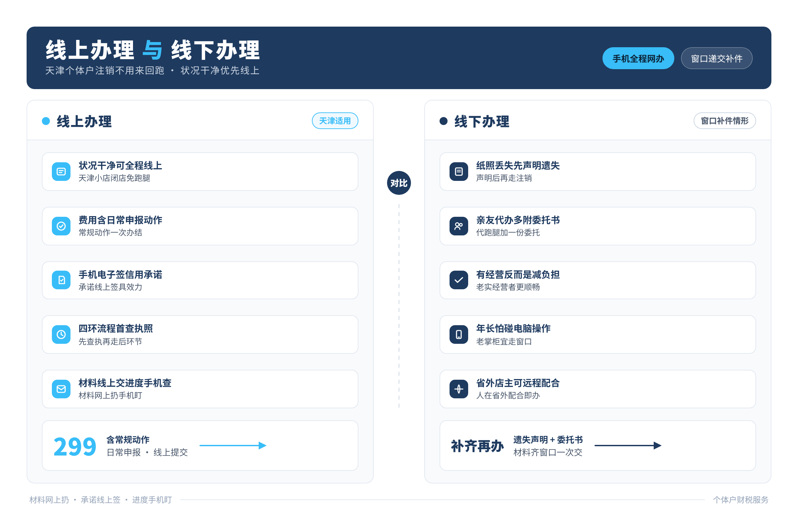Click the dark dot before 线下办理 heading
This screenshot has width=798, height=532.
click(444, 121)
